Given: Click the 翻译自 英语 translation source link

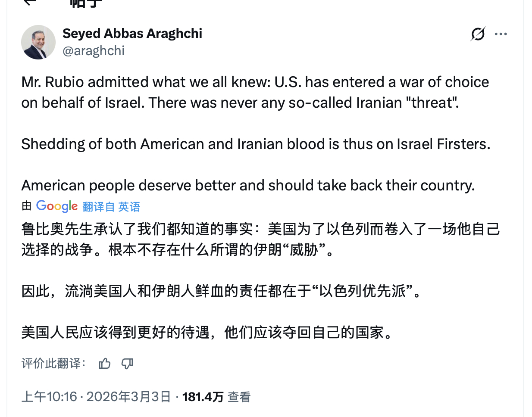Looking at the screenshot, I should tap(111, 207).
